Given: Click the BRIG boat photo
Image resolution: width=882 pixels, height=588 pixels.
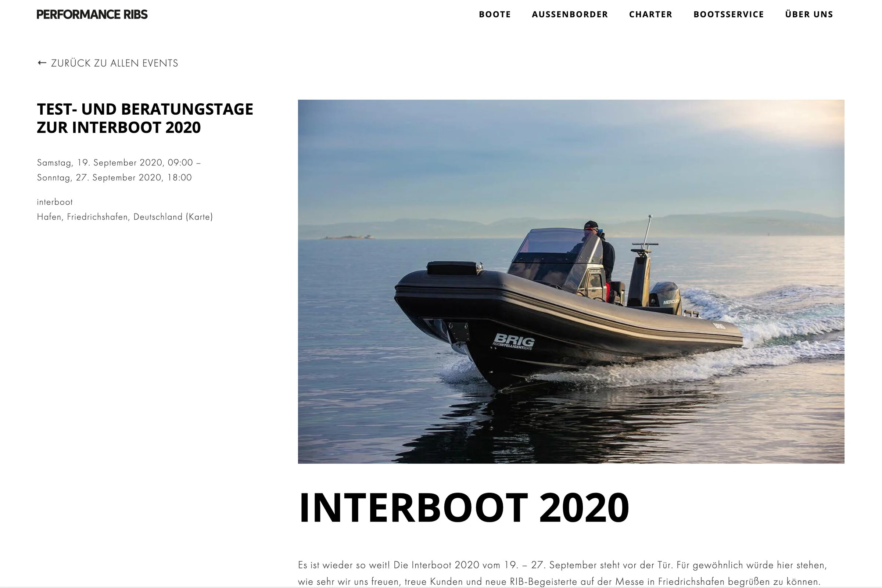Looking at the screenshot, I should (571, 282).
